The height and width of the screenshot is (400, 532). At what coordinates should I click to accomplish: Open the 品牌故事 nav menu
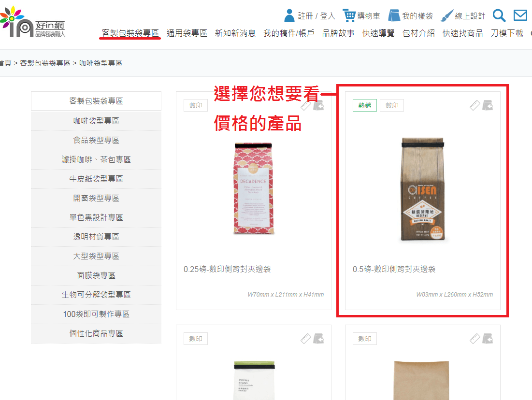[338, 33]
